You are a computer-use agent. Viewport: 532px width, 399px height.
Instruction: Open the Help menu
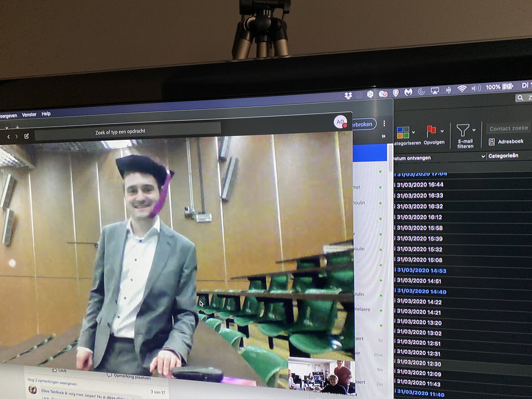tap(46, 114)
